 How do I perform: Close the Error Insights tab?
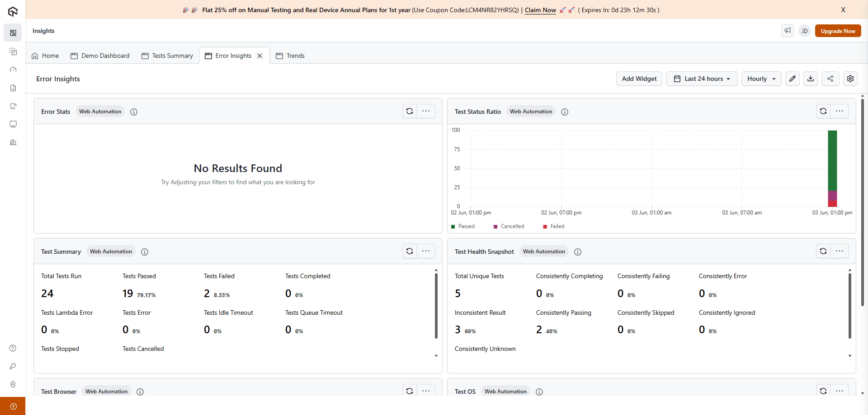coord(260,56)
